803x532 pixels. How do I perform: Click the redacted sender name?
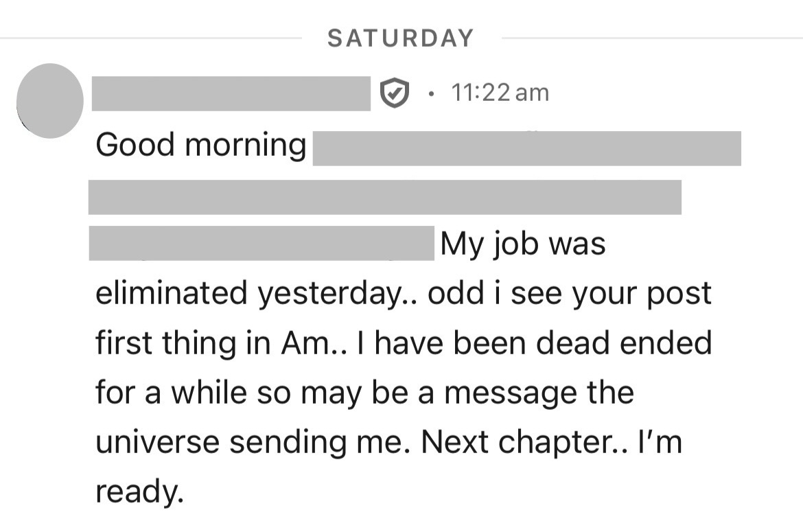click(x=231, y=93)
